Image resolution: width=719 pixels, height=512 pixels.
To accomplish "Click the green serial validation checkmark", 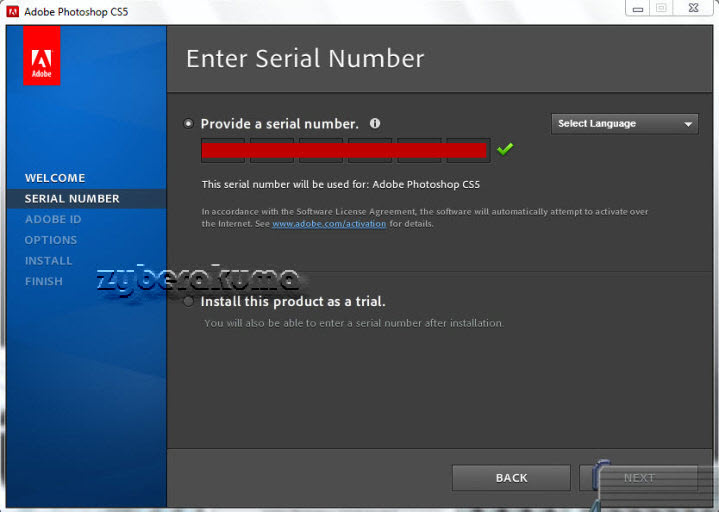I will point(505,149).
